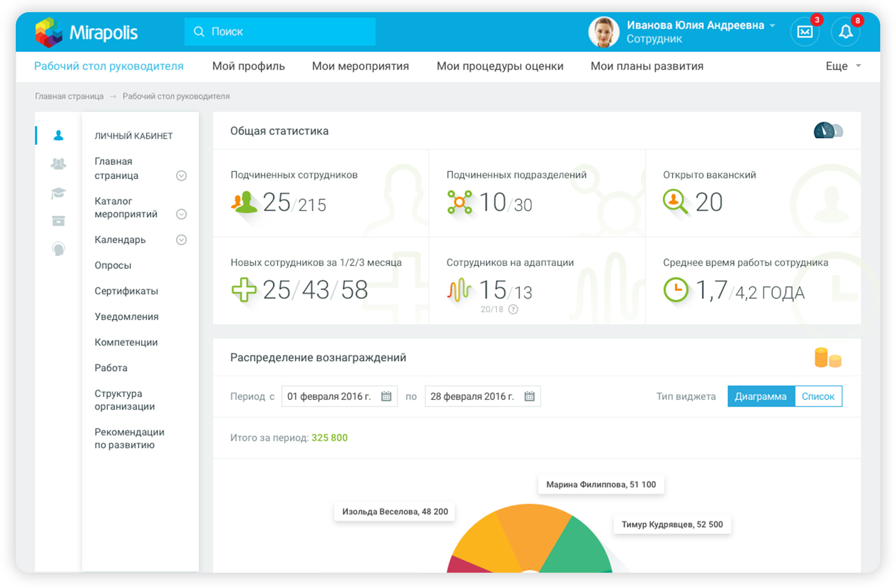Image resolution: width=896 pixels, height=588 pixels.
Task: Open the Мой профиль tab
Action: (248, 66)
